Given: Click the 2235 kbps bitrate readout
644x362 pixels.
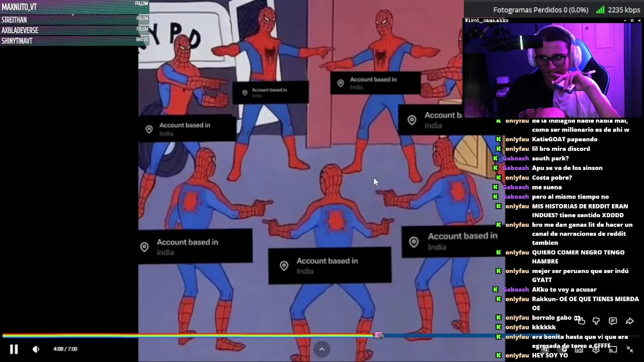Looking at the screenshot, I should click(x=624, y=10).
